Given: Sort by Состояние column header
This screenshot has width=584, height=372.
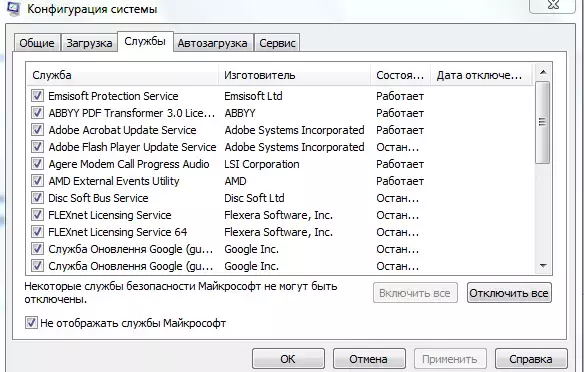Looking at the screenshot, I should tap(400, 75).
